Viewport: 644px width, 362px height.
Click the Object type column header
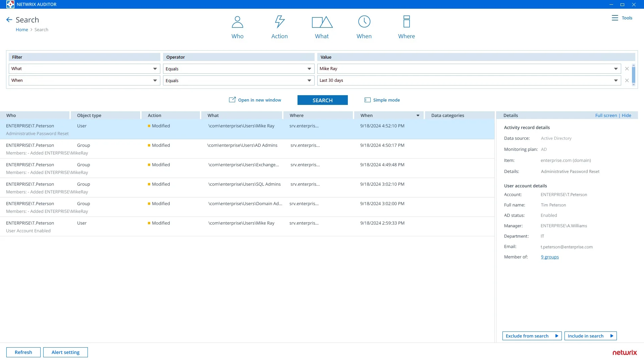[x=106, y=115]
